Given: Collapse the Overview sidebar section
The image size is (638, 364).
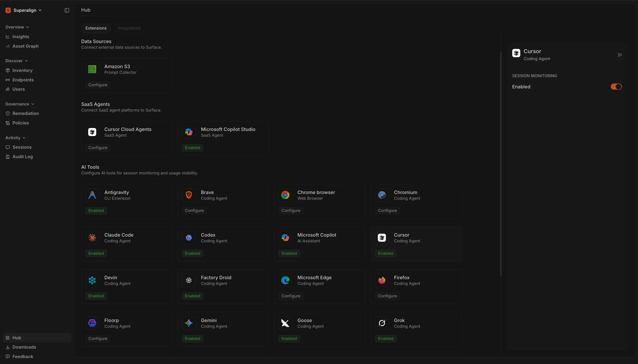Looking at the screenshot, I should tap(17, 27).
